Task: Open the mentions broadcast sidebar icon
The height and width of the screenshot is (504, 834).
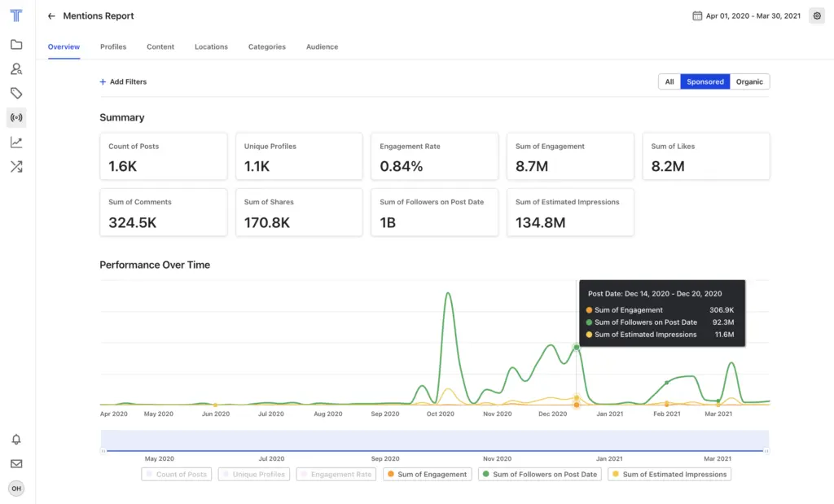Action: (16, 118)
